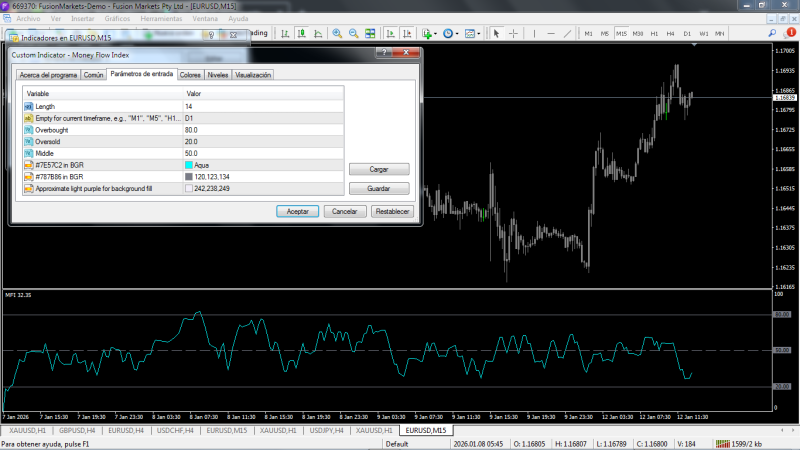Switch to the USDCHF,H4 chart tab
The width and height of the screenshot is (800, 450).
click(175, 431)
